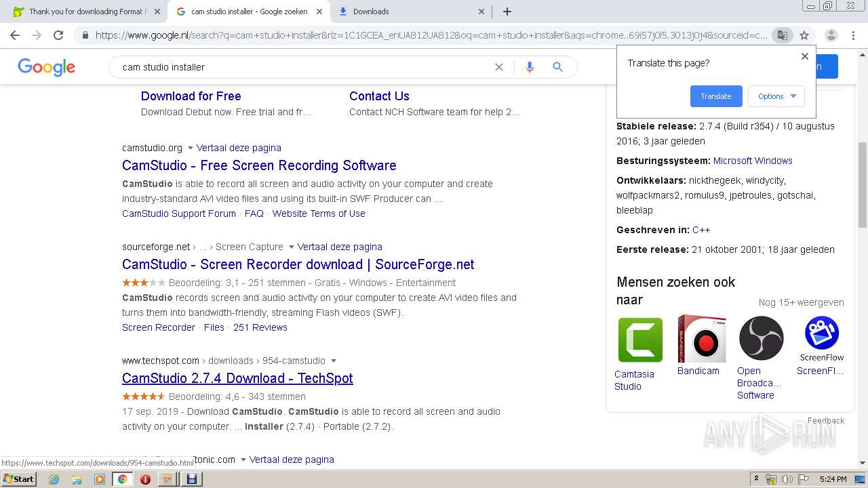Open a new tab with the plus button

pos(507,12)
